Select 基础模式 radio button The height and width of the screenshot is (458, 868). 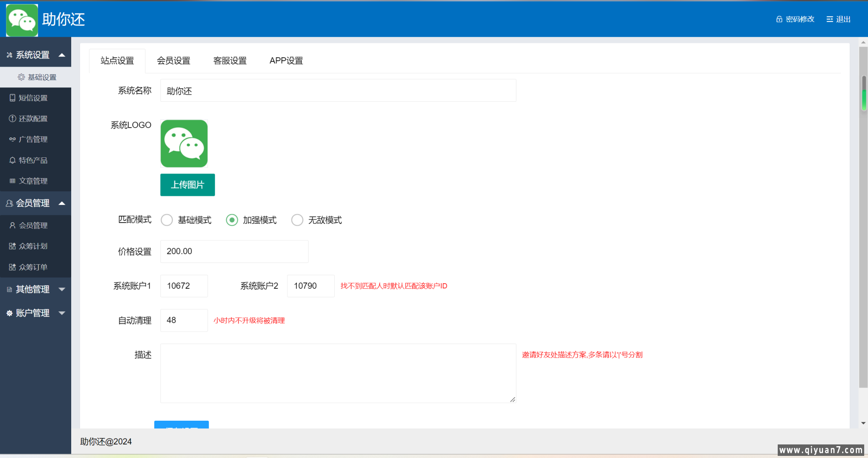point(167,220)
